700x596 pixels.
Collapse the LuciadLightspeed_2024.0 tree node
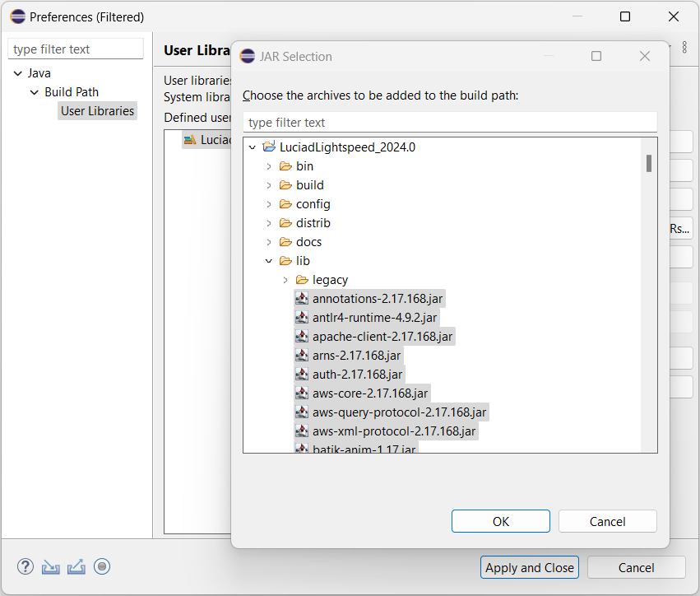(x=253, y=147)
